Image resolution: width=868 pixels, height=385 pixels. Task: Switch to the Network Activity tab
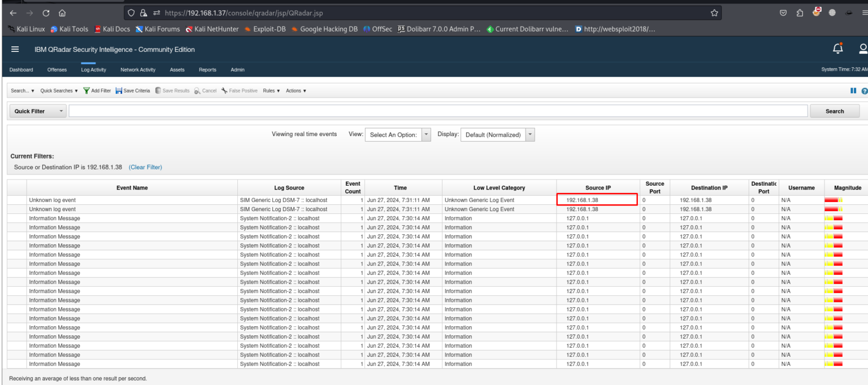coord(137,69)
